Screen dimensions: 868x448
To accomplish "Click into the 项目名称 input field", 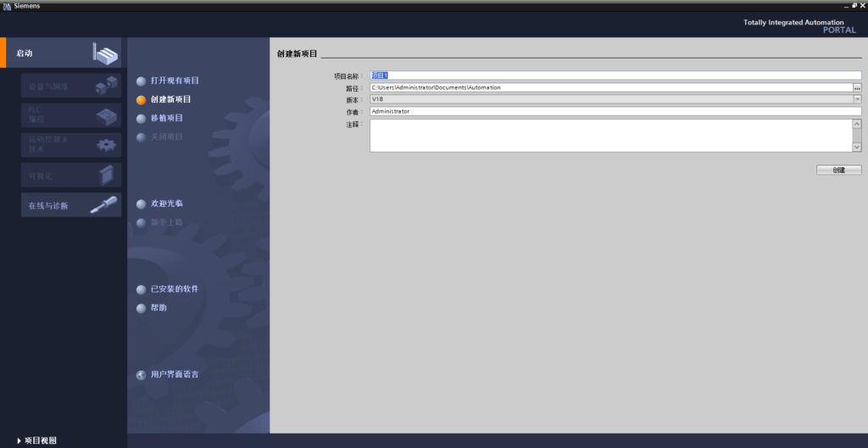I will tap(615, 76).
